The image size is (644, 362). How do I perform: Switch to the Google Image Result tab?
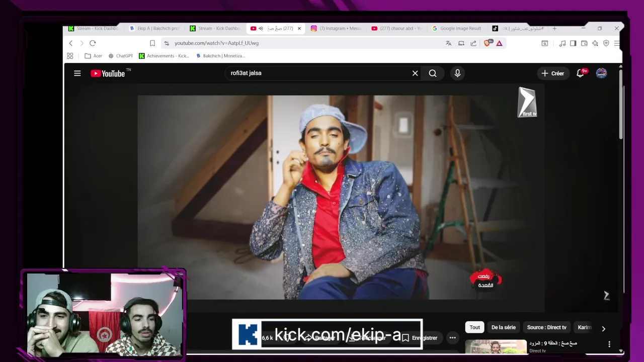[x=457, y=29]
